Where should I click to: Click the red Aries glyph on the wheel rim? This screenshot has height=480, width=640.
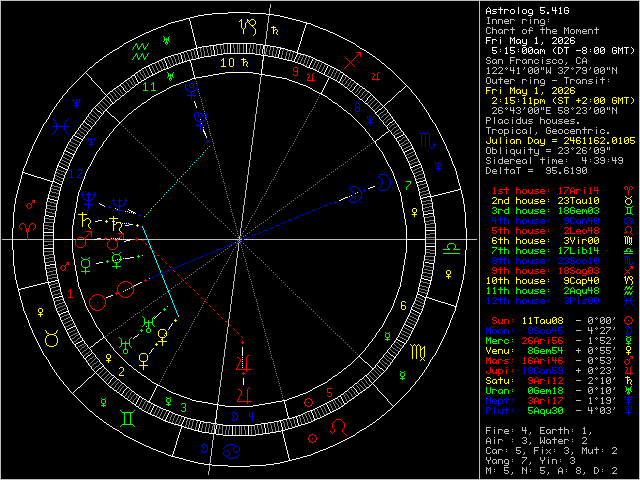pyautogui.click(x=28, y=231)
